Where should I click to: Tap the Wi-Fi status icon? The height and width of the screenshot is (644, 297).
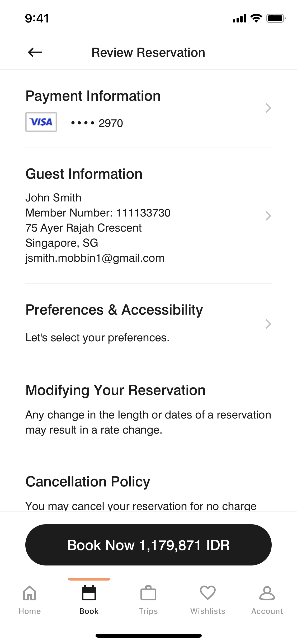256,18
